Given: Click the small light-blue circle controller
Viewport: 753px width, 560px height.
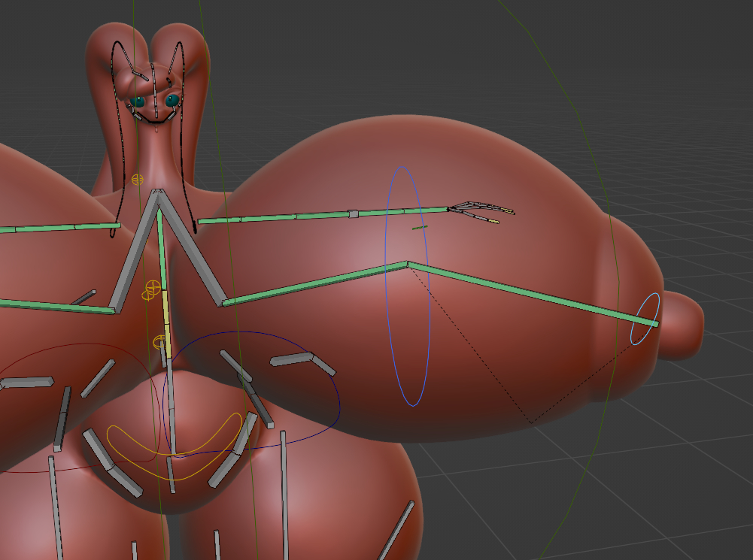Looking at the screenshot, I should click(646, 319).
